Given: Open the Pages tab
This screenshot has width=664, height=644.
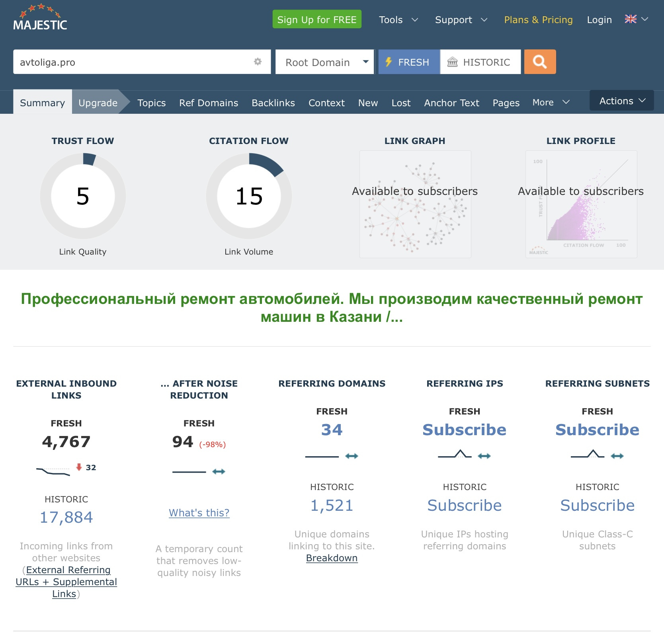Looking at the screenshot, I should click(506, 103).
